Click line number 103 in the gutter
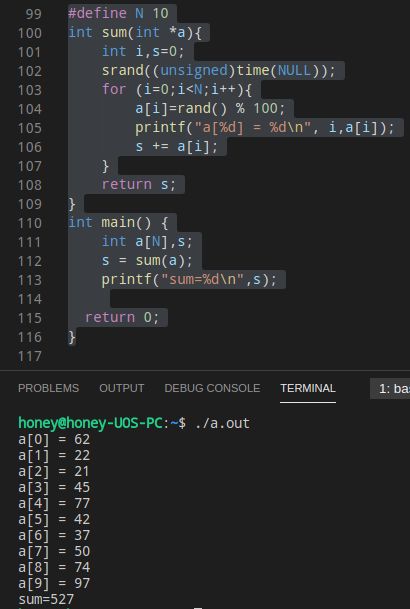 click(30, 90)
